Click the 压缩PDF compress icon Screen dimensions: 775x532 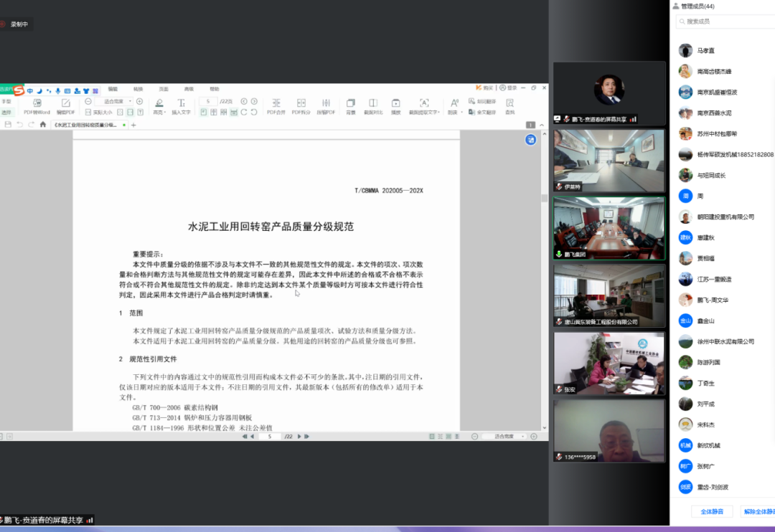tap(325, 105)
